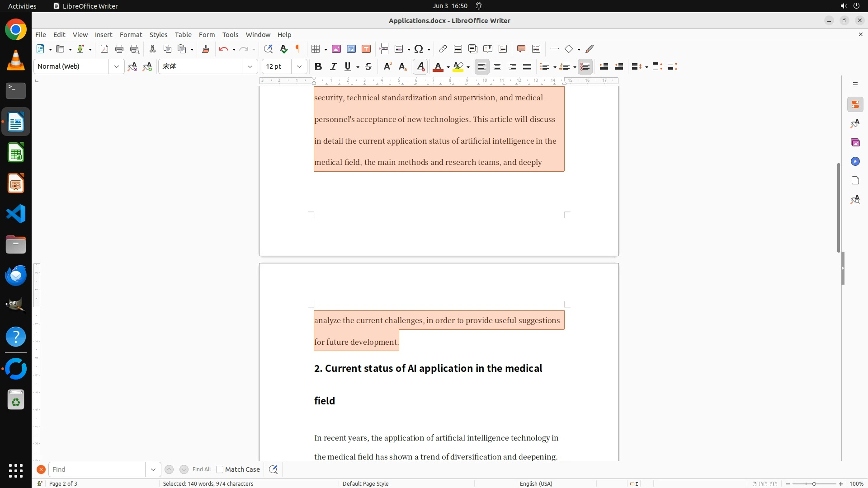Open the Format menu
This screenshot has width=868, height=488.
(x=131, y=34)
